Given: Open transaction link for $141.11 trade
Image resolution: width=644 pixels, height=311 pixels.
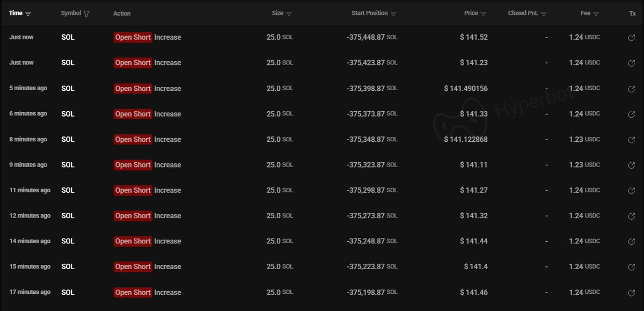Looking at the screenshot, I should click(x=632, y=165).
